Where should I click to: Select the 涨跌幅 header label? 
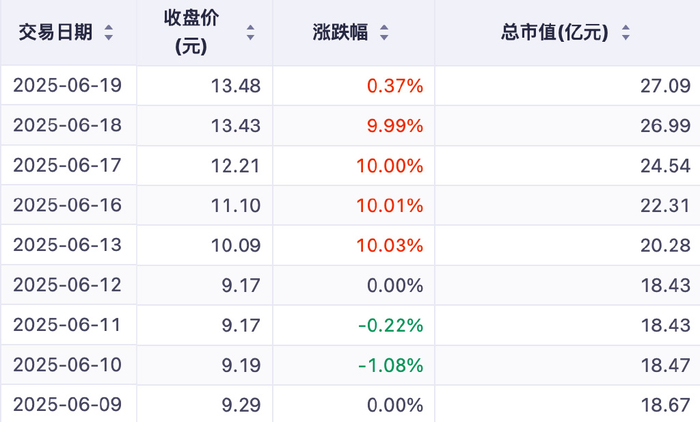click(340, 33)
